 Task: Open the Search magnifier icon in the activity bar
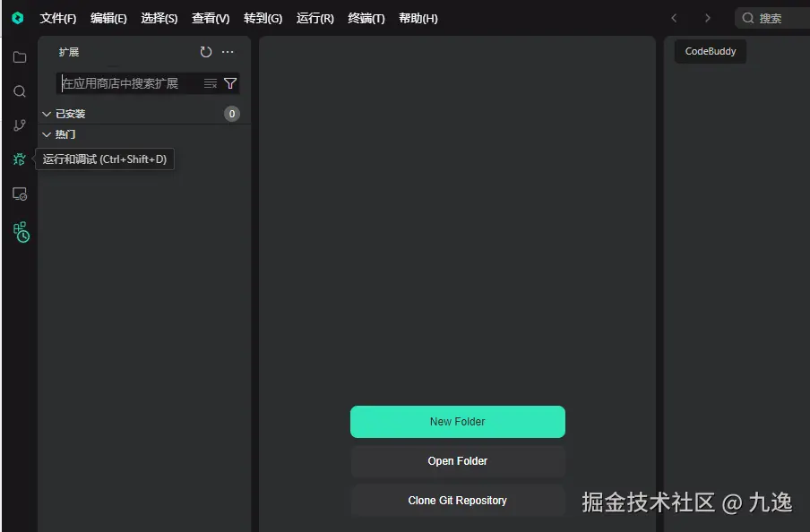[x=20, y=91]
